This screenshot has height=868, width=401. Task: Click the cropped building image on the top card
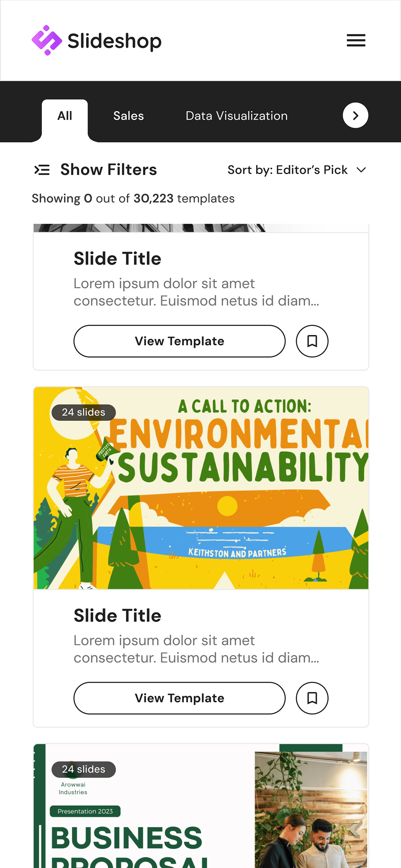pos(150,228)
